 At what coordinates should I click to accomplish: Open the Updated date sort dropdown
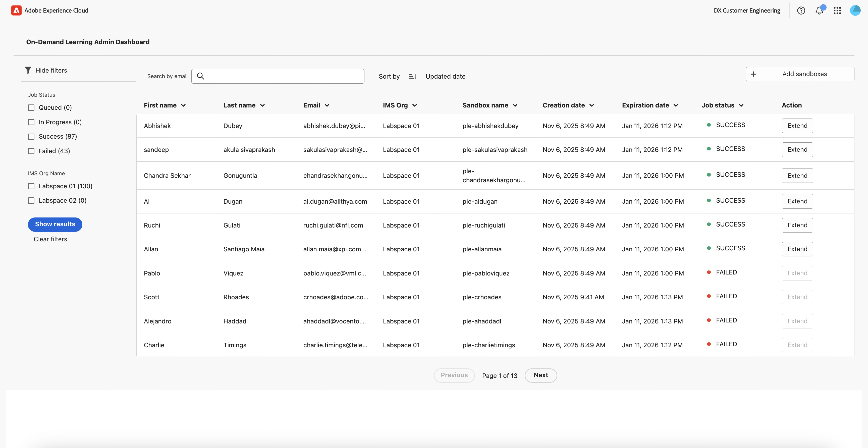[x=445, y=76]
